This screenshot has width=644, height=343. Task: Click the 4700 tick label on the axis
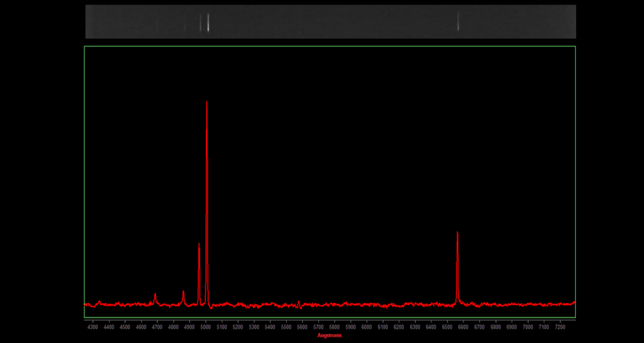pos(157,327)
